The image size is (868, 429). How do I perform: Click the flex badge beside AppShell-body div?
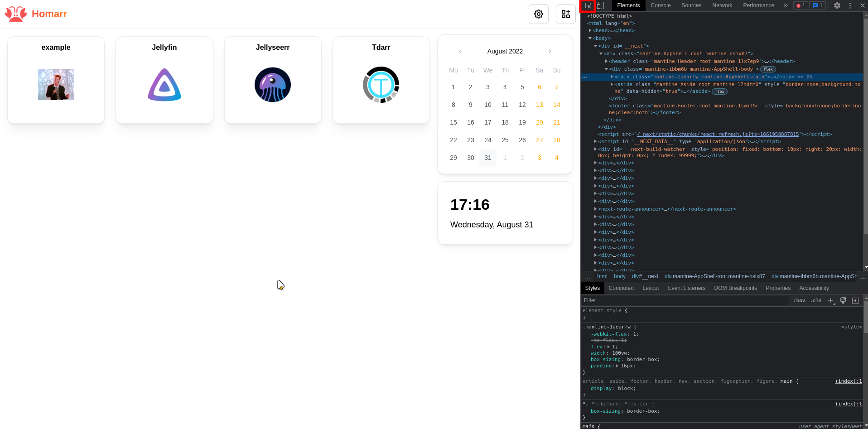point(768,69)
